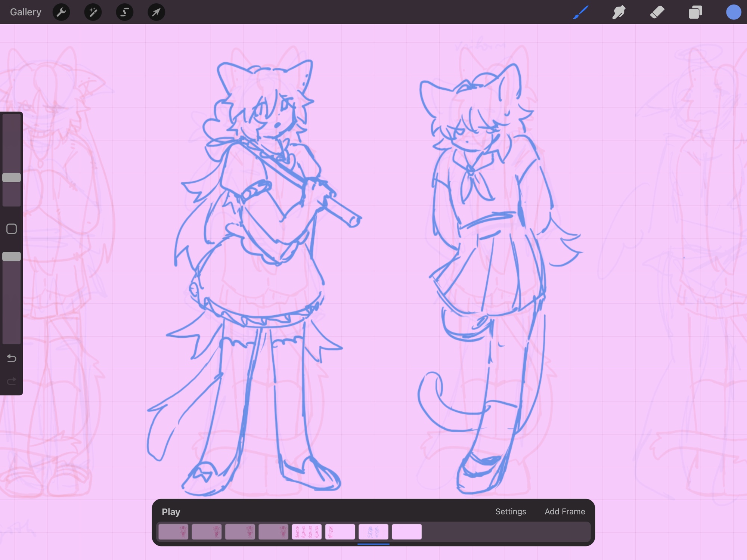
Task: Select the Brush tool
Action: click(x=581, y=12)
